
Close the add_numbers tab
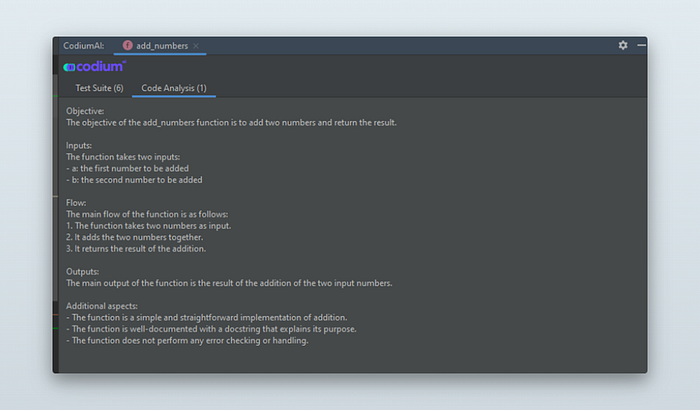196,46
